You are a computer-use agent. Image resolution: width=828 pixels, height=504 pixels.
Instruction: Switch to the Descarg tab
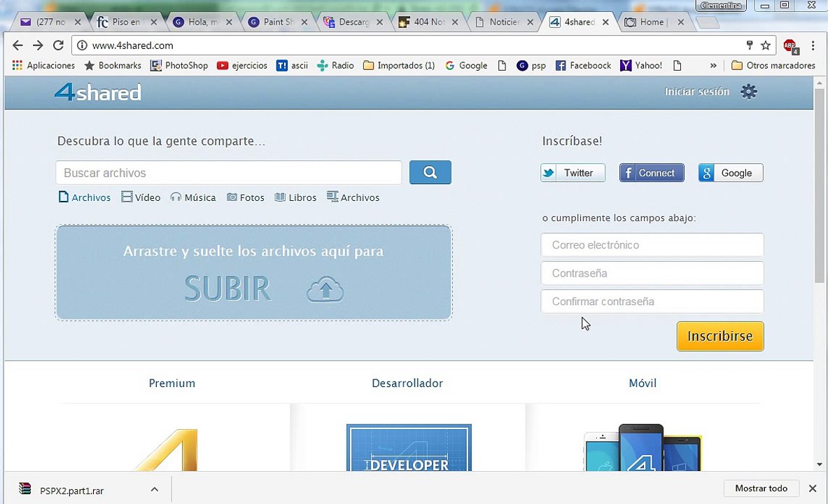[352, 22]
